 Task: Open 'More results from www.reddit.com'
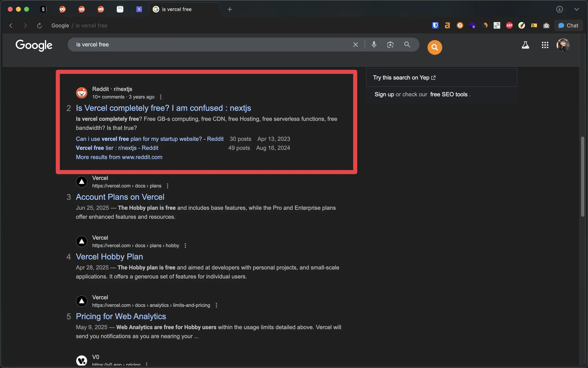pyautogui.click(x=119, y=157)
